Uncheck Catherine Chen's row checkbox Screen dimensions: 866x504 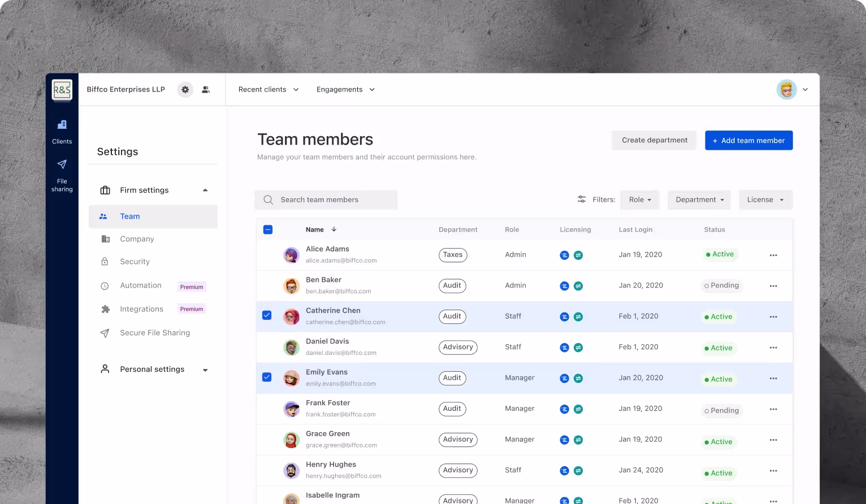pyautogui.click(x=267, y=315)
